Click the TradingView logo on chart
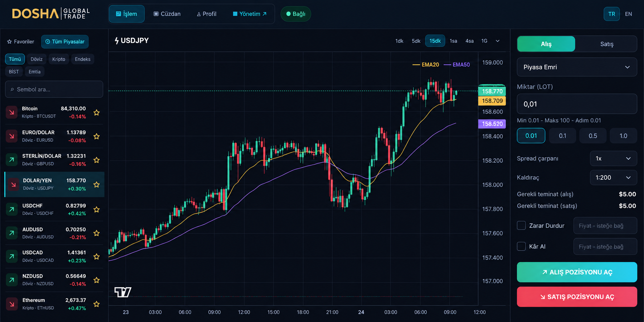644x322 pixels. click(x=123, y=292)
